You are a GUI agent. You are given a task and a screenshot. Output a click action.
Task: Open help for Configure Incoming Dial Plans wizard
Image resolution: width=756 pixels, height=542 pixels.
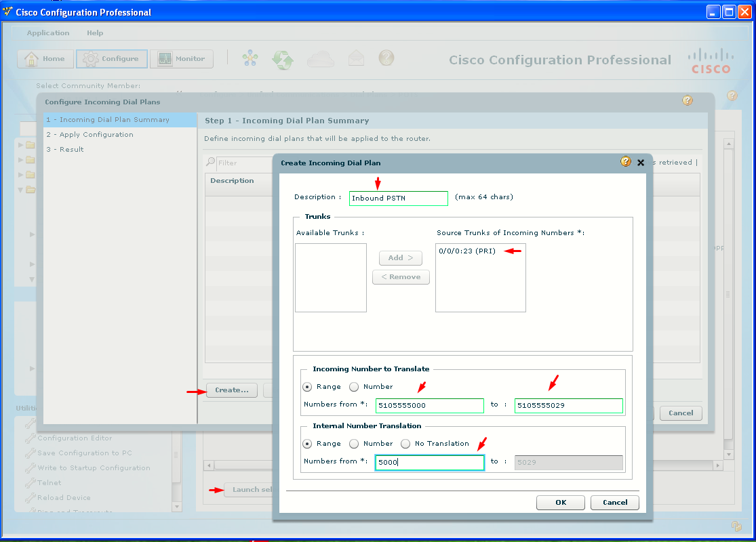[688, 100]
